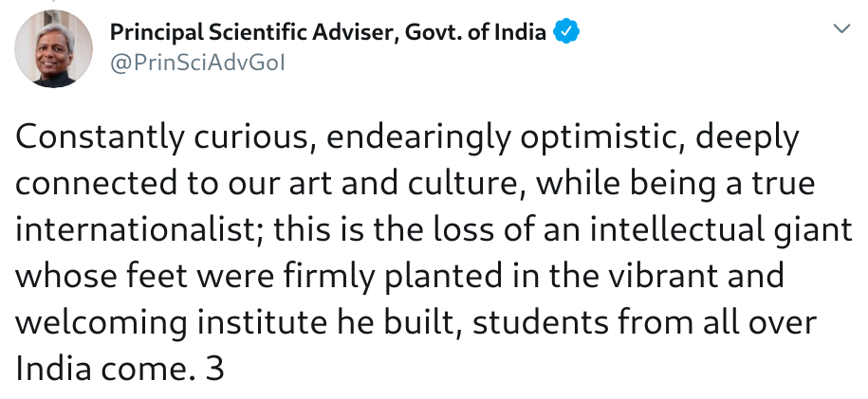Screen dimensions: 868x399
Task: Click the blue verified badge icon
Action: tap(566, 32)
